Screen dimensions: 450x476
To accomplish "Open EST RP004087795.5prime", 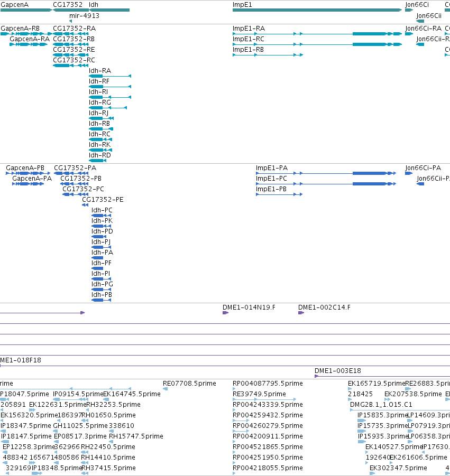I will [x=234, y=389].
